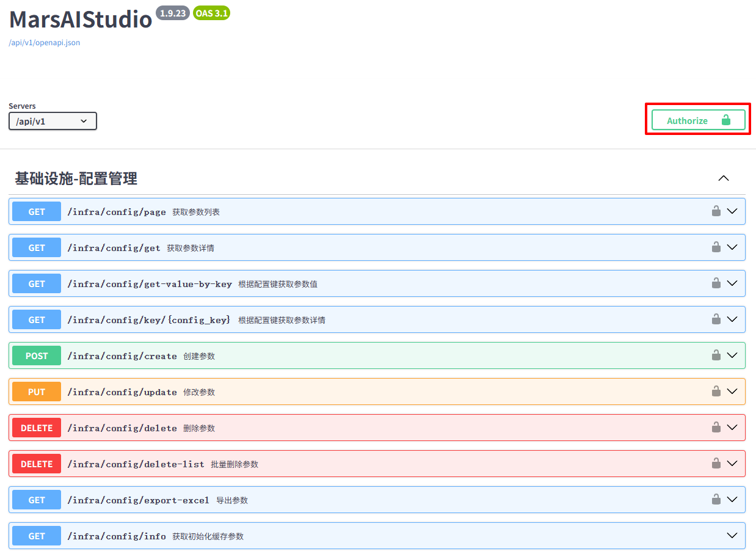The image size is (756, 554).
Task: Expand the /infra/config/update endpoint chevron
Action: tap(733, 392)
